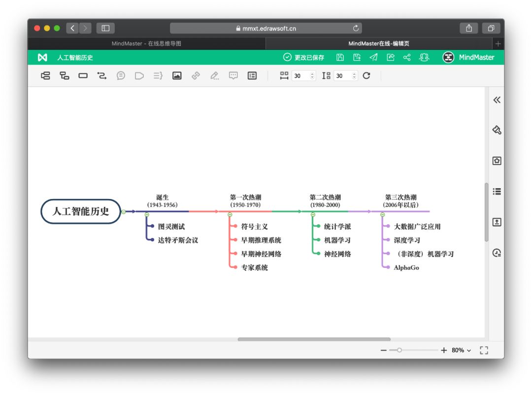Collapse the 诞生 branch subtopics
Viewport: 532px width, 395px height.
147,214
